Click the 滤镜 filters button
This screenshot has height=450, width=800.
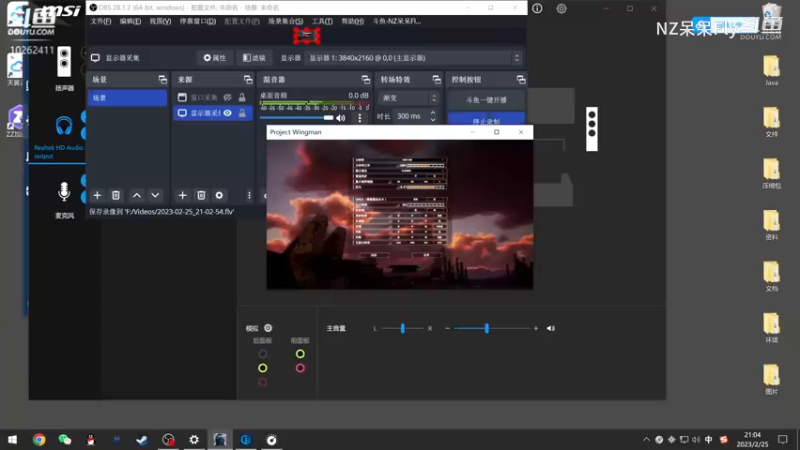254,58
